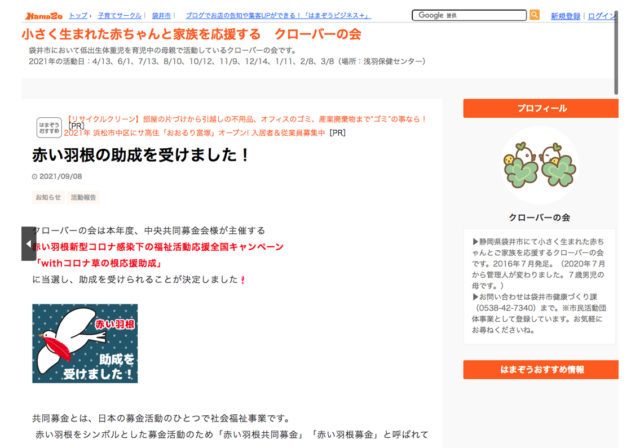Click the clover characters profile image
The image size is (640, 448).
540,165
